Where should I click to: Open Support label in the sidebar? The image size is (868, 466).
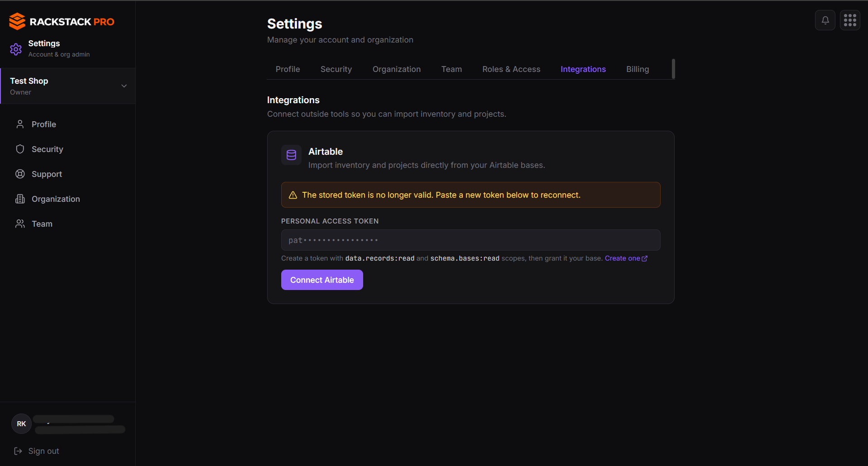47,174
